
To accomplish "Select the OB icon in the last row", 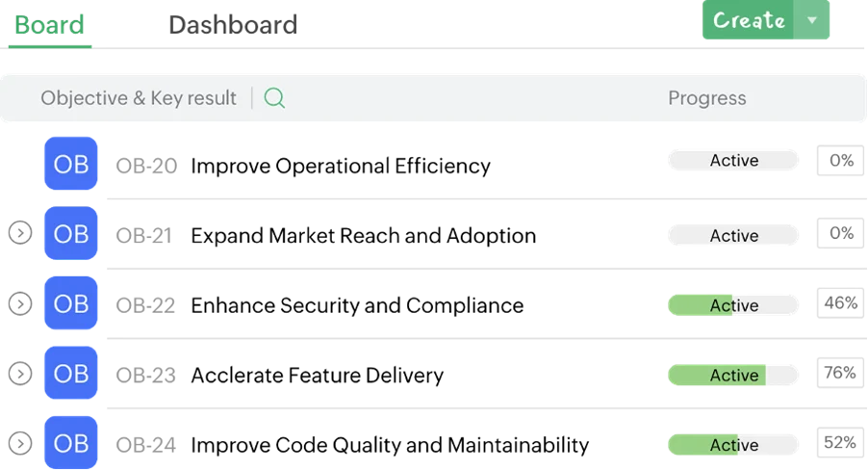I will click(x=70, y=443).
